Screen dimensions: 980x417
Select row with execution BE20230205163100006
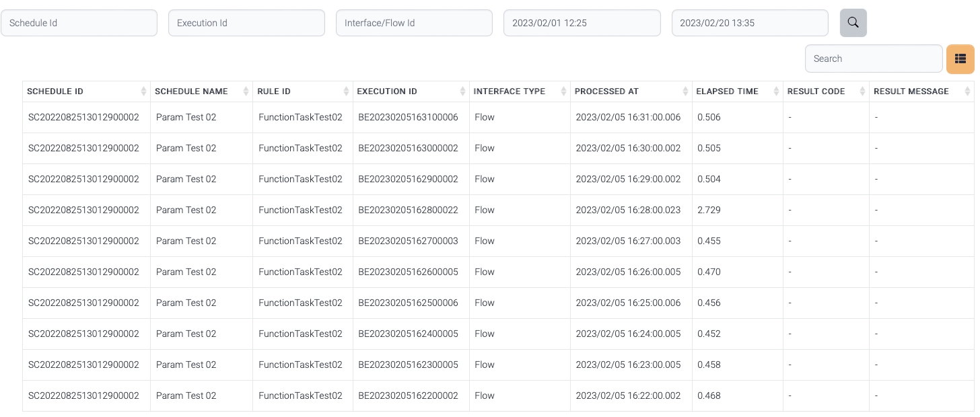coord(408,118)
